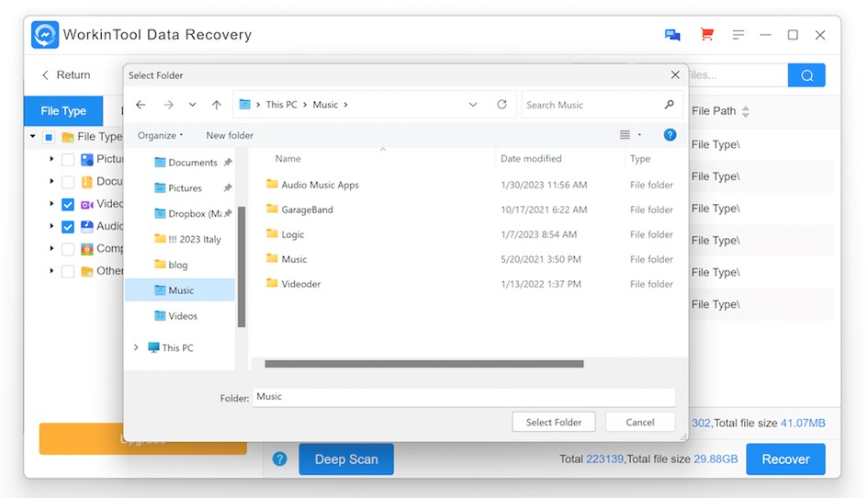Open view options dropdown arrow

[639, 135]
